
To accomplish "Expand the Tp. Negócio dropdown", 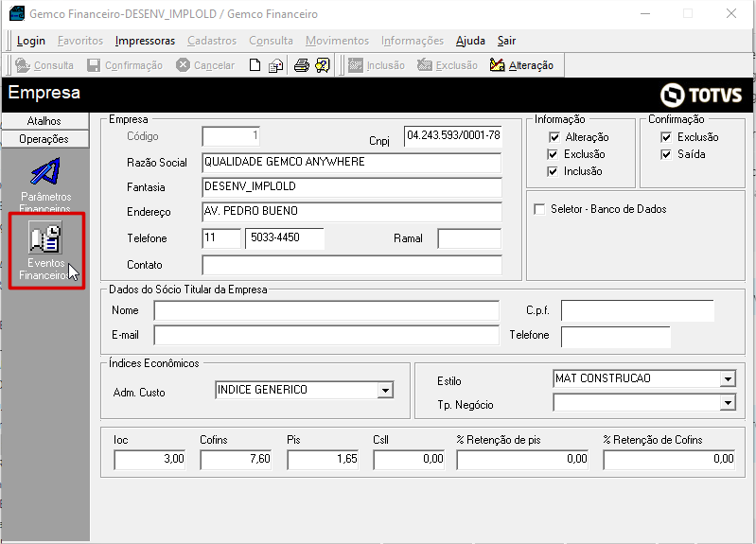I will coord(728,402).
